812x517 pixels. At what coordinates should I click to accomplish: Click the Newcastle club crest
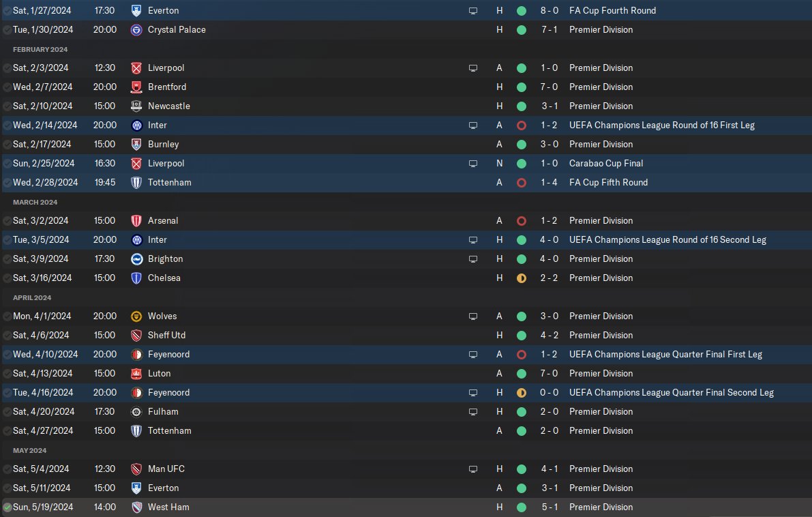[136, 106]
